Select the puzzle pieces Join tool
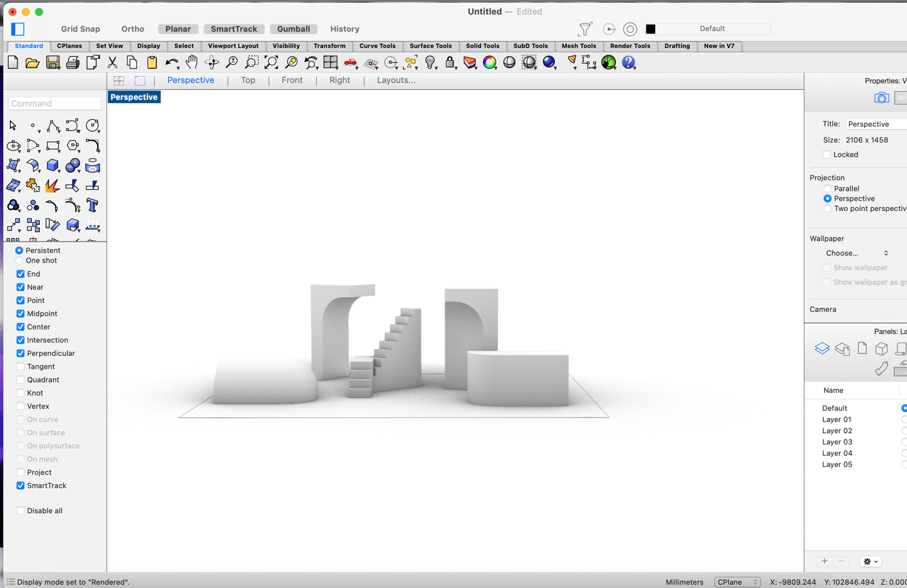The width and height of the screenshot is (907, 588). tap(33, 186)
